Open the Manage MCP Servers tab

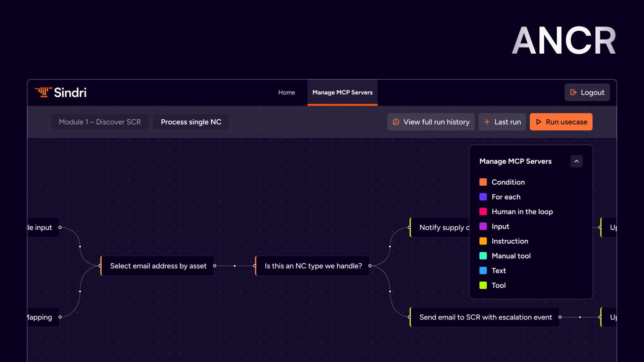tap(342, 93)
